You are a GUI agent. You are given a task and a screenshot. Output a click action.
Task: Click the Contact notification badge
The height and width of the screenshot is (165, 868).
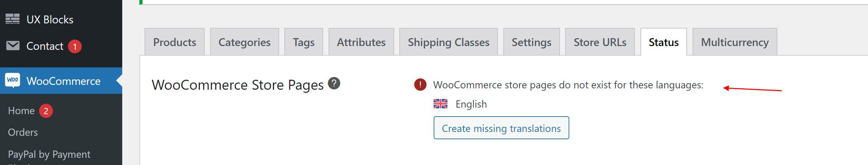coord(75,46)
